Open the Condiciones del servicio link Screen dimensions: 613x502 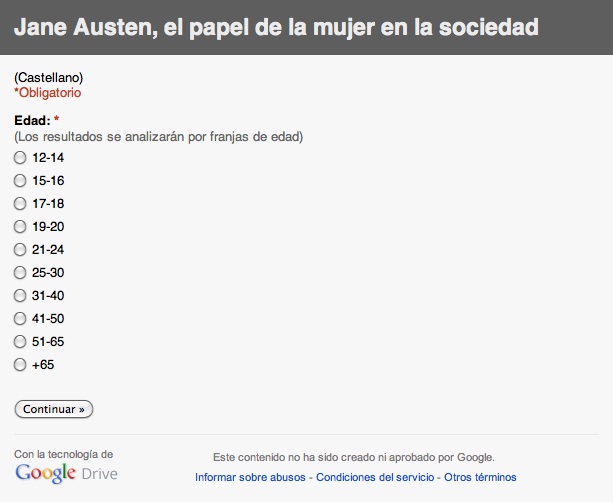[x=375, y=477]
